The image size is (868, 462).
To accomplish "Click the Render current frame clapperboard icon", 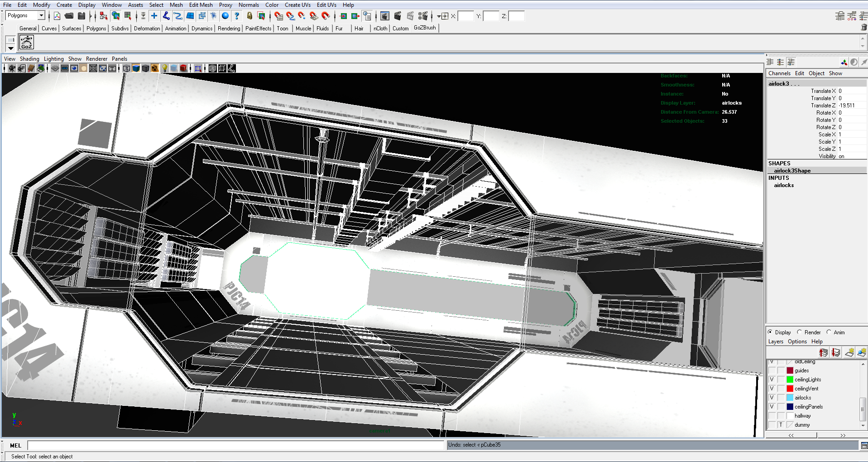I will pos(398,16).
